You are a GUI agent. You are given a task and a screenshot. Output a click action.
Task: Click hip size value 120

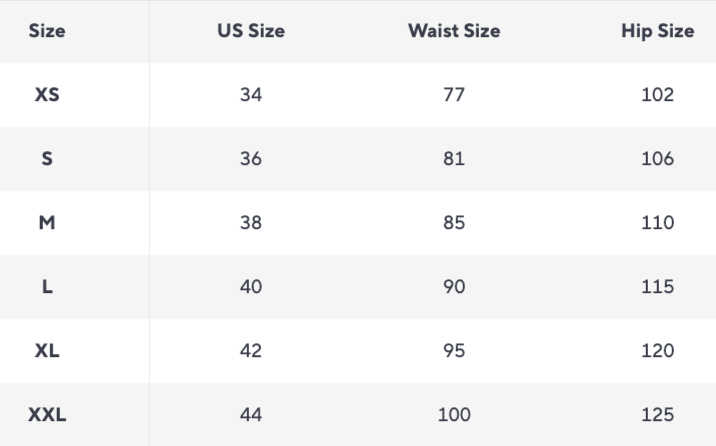(x=658, y=351)
